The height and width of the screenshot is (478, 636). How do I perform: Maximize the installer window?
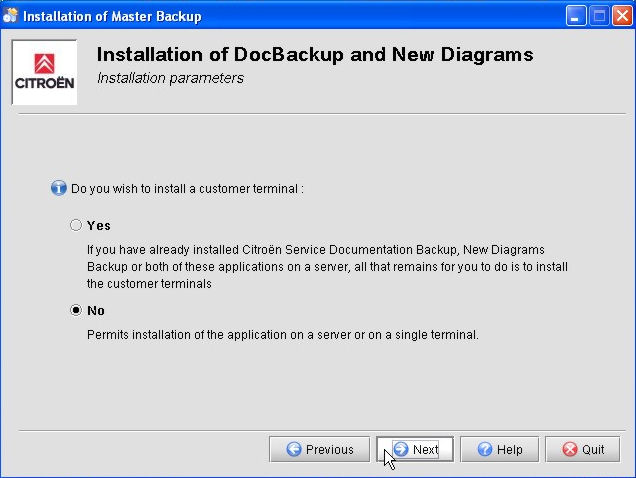coord(598,16)
